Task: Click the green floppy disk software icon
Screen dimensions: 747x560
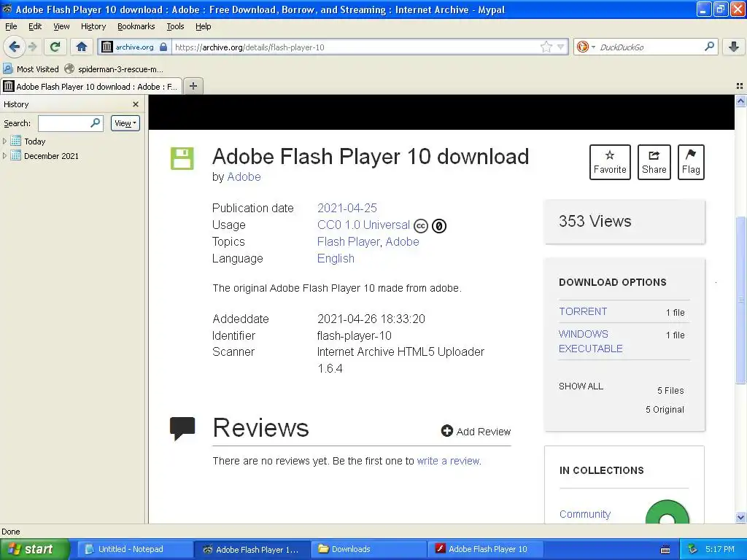Action: (x=182, y=158)
